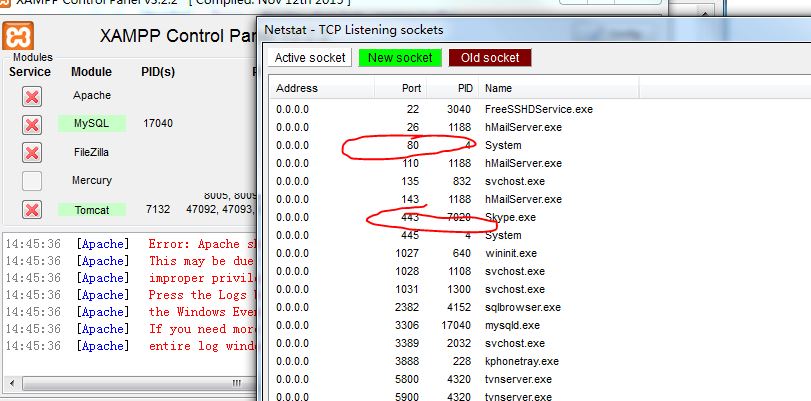Click the FileZilla module label in XAMPP
This screenshot has height=401, width=811.
point(92,152)
